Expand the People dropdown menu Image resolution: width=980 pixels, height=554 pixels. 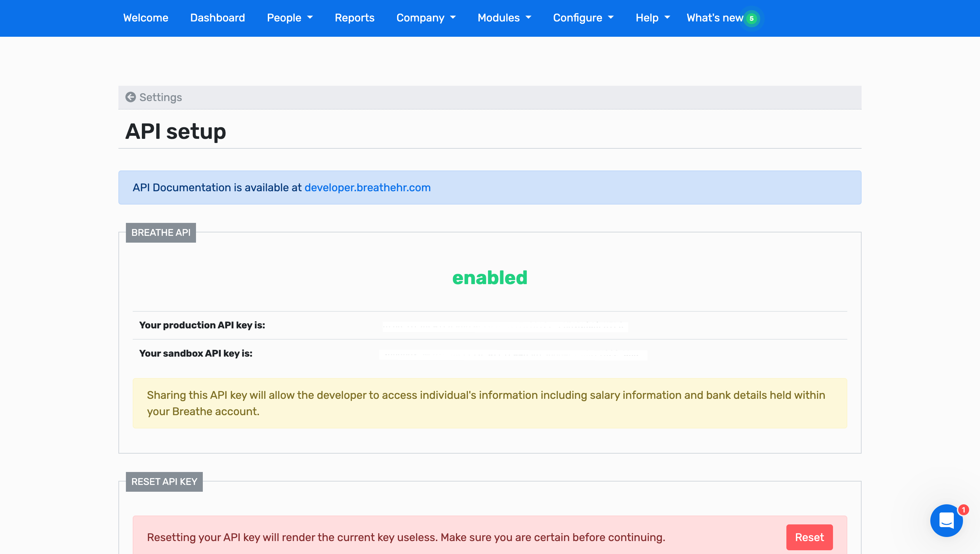(290, 18)
